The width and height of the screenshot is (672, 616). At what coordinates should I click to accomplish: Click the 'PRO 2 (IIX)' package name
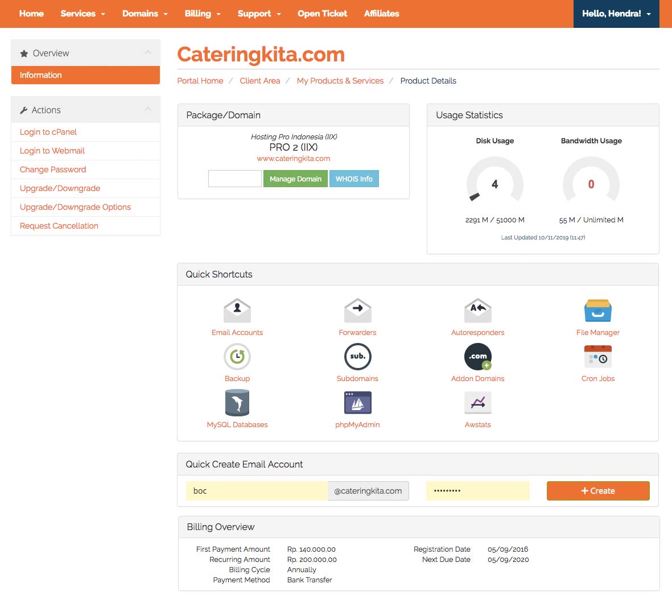coord(293,147)
